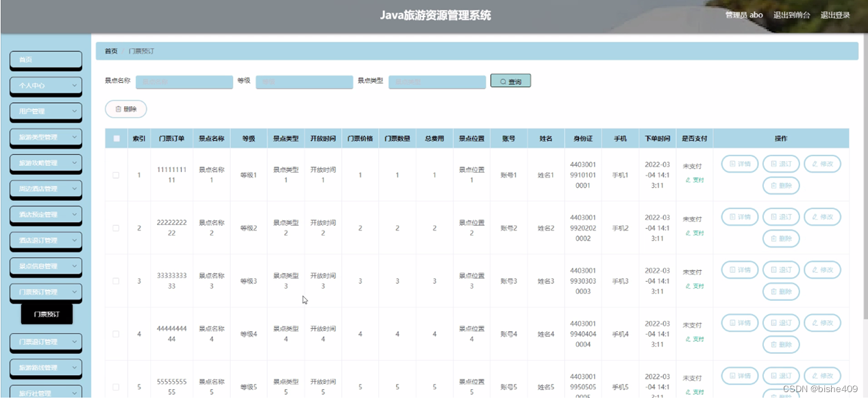
Task: Click order number 3333333333 cell
Action: (171, 281)
